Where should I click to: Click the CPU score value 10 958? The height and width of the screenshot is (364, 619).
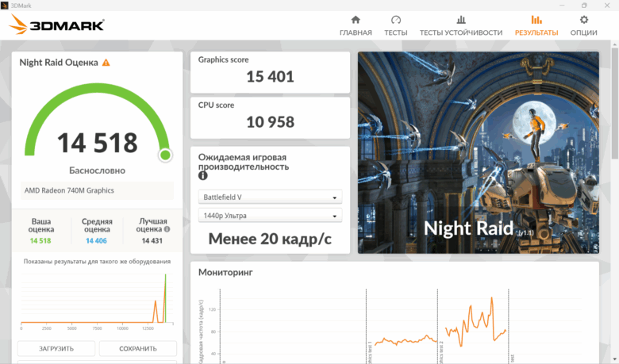click(x=270, y=122)
